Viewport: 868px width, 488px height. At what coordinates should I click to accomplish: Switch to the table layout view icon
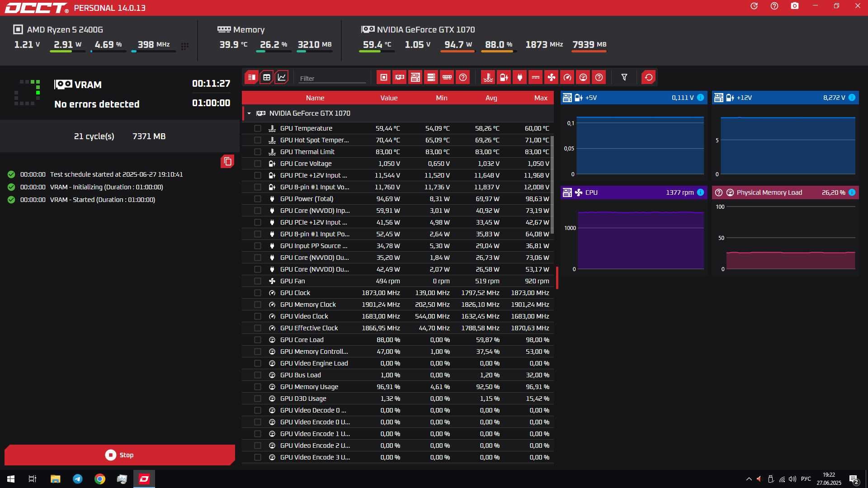point(267,77)
